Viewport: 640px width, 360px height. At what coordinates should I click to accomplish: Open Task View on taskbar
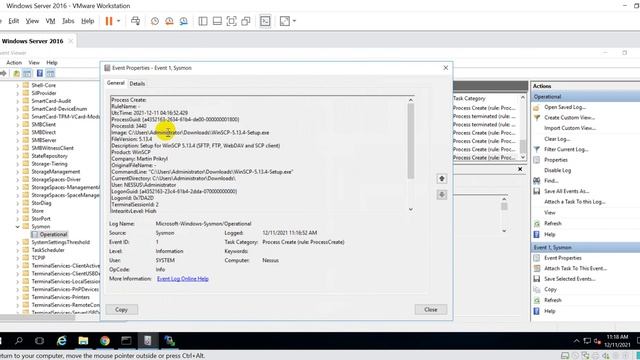pyautogui.click(x=40, y=340)
